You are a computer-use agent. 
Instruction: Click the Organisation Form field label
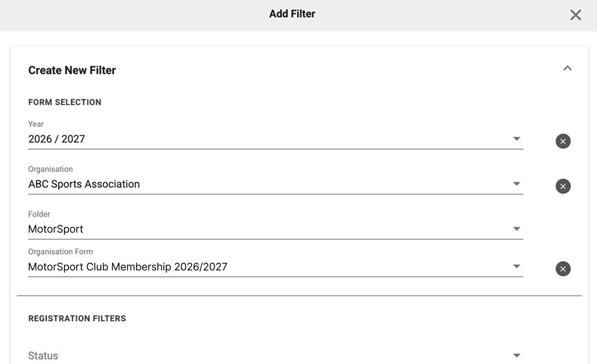tap(61, 251)
